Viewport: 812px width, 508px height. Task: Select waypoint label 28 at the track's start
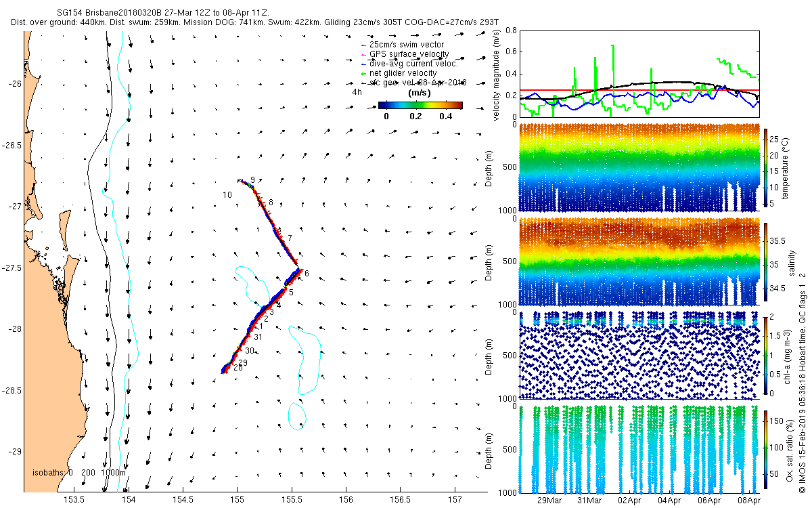[x=238, y=368]
